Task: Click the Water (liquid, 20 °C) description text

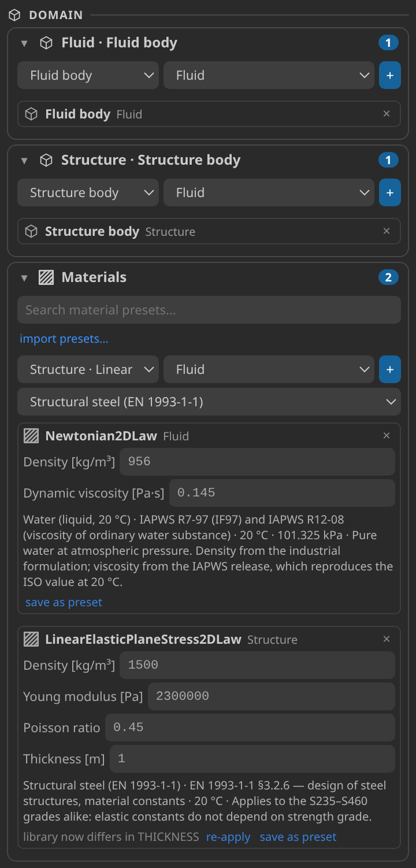Action: tap(209, 551)
